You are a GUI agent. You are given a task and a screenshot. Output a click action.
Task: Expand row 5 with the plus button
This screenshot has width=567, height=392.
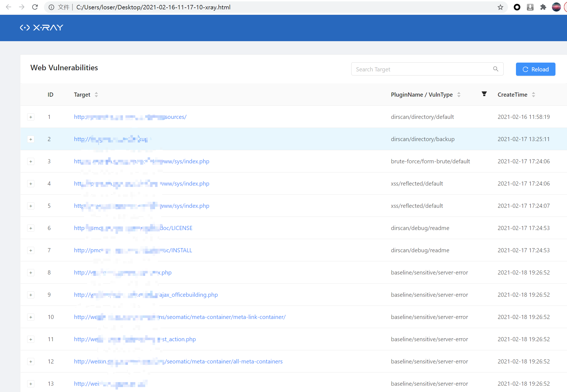tap(31, 206)
